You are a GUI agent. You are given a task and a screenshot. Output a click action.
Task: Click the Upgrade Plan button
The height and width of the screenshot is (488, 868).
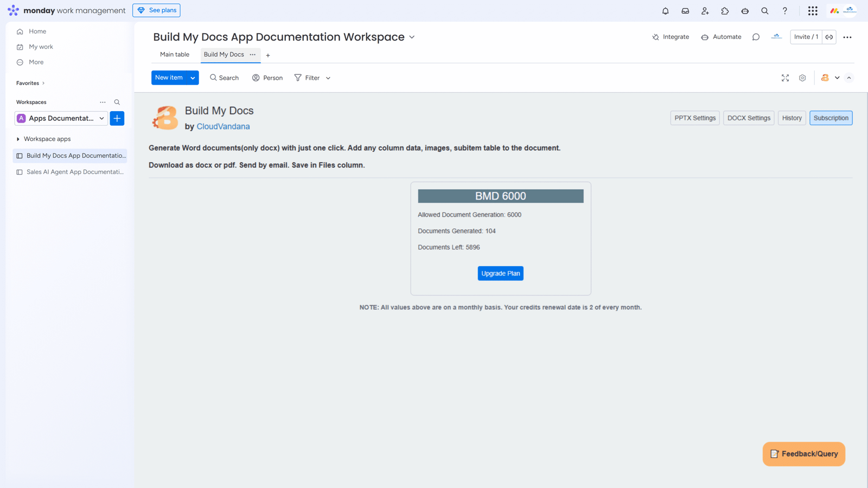(500, 273)
